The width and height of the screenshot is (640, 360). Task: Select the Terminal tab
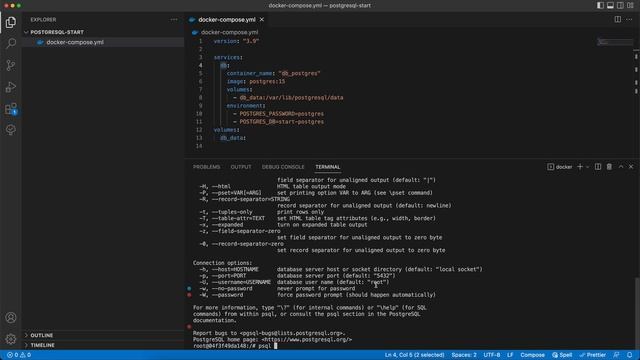point(327,167)
